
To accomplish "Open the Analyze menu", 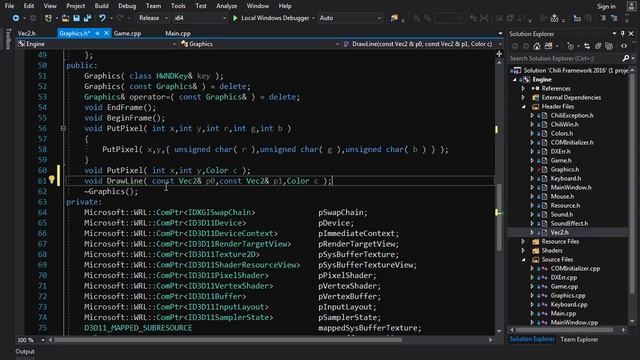I will 227,6.
